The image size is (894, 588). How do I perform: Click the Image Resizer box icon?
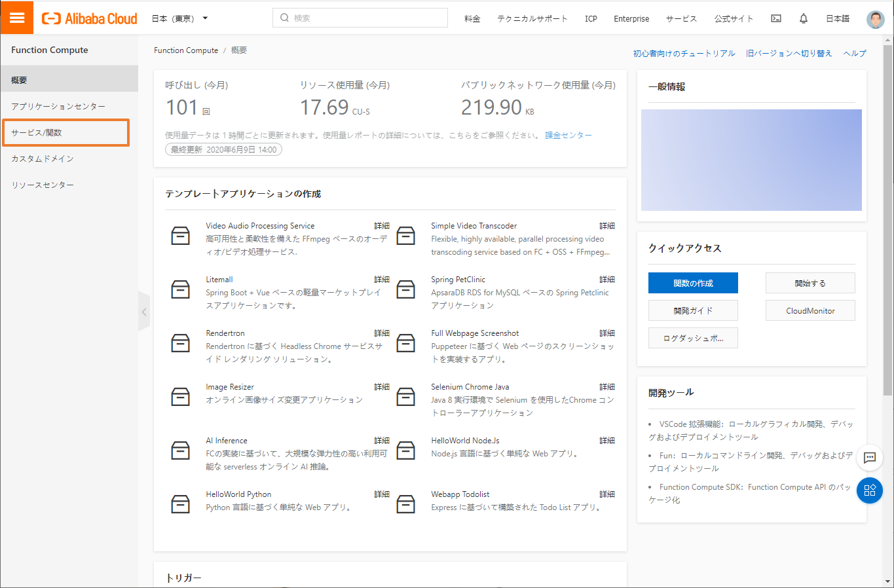[180, 397]
